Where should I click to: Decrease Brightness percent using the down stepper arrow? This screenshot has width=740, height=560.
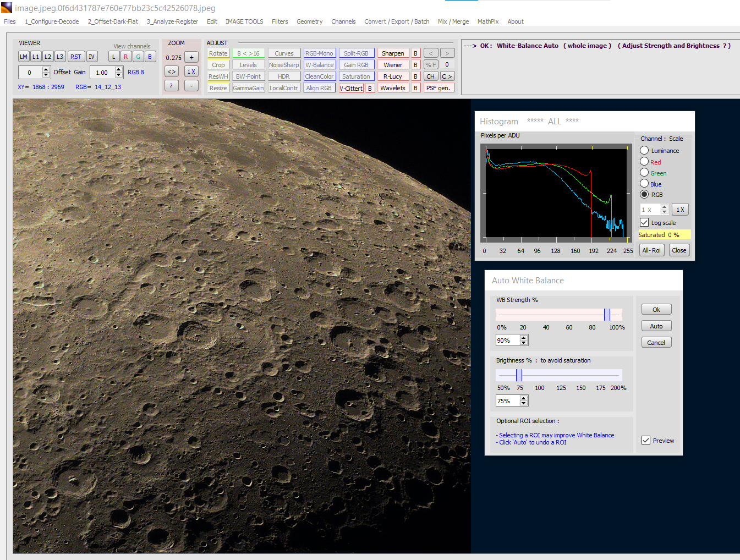(524, 404)
